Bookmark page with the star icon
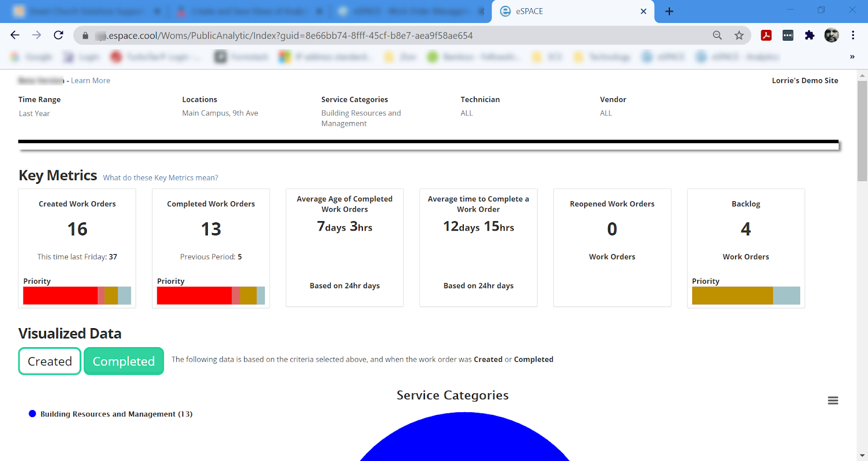The width and height of the screenshot is (868, 461). (739, 35)
